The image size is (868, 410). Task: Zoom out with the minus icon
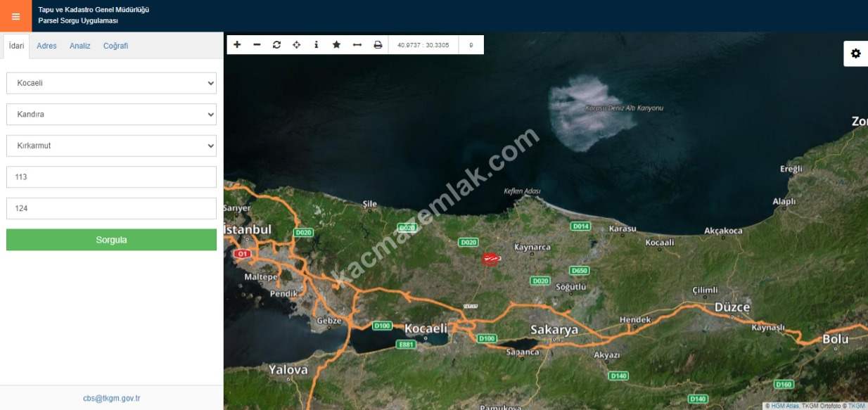pyautogui.click(x=257, y=45)
